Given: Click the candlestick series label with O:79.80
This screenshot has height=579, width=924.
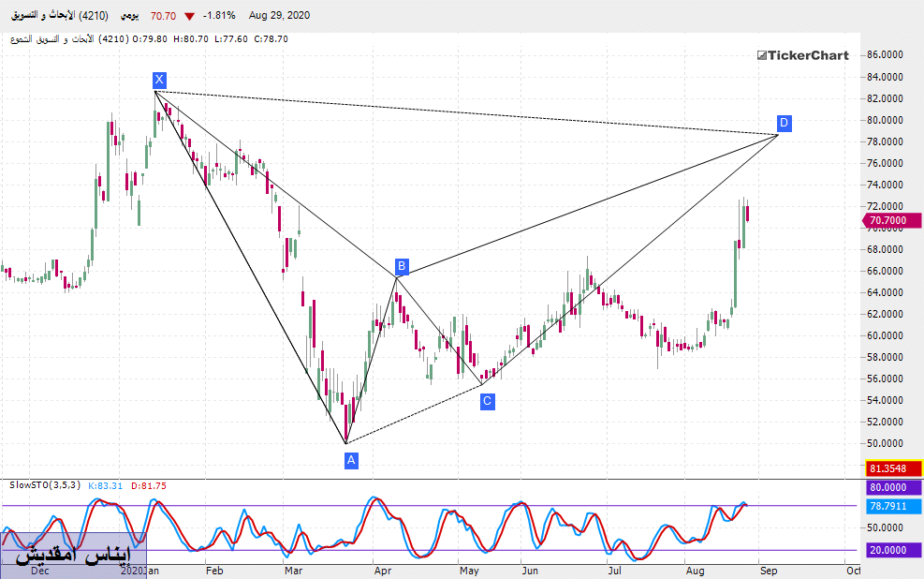Looking at the screenshot, I should (x=150, y=39).
